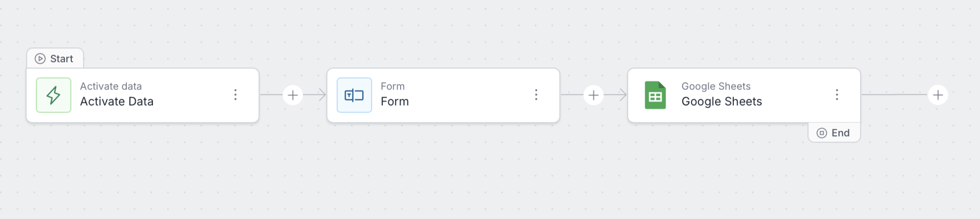This screenshot has height=219, width=980.
Task: Select the End label tab
Action: (835, 133)
